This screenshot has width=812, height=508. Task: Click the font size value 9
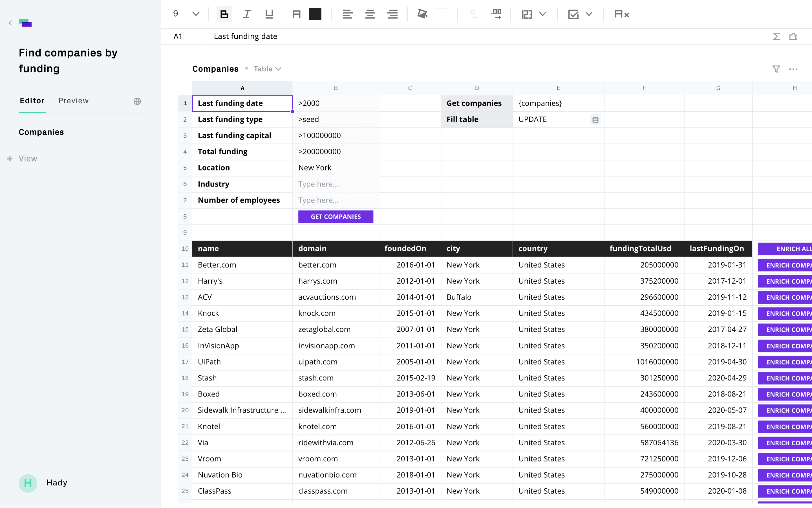(x=175, y=14)
